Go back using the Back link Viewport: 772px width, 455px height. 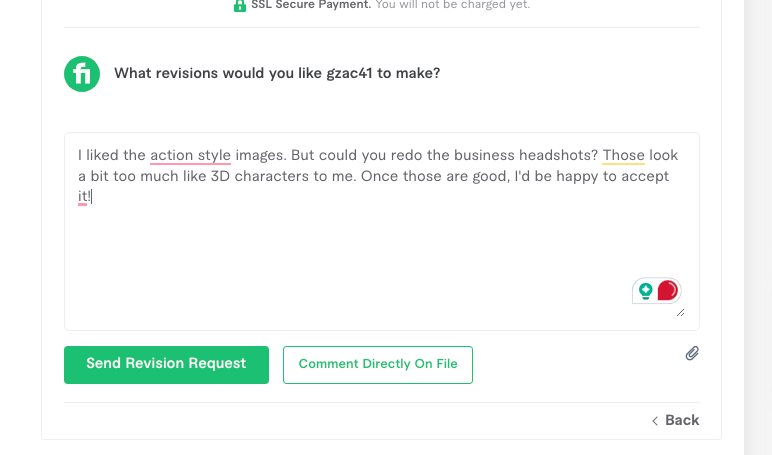681,420
